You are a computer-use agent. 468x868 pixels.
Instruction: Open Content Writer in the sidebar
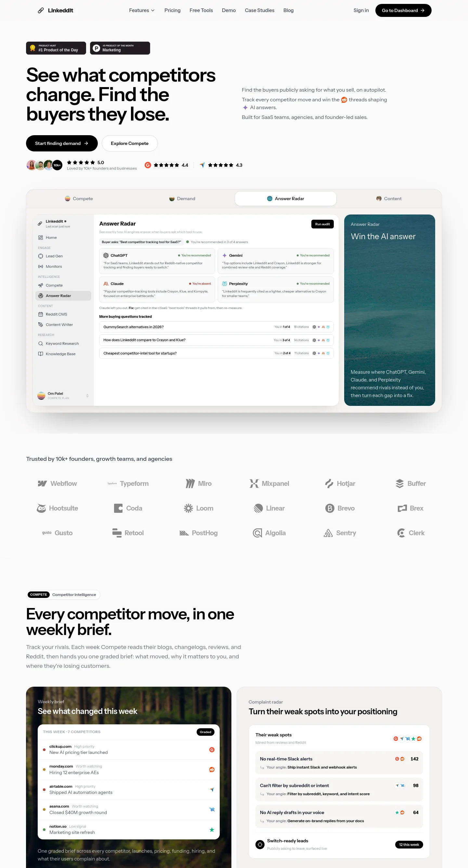(x=63, y=325)
